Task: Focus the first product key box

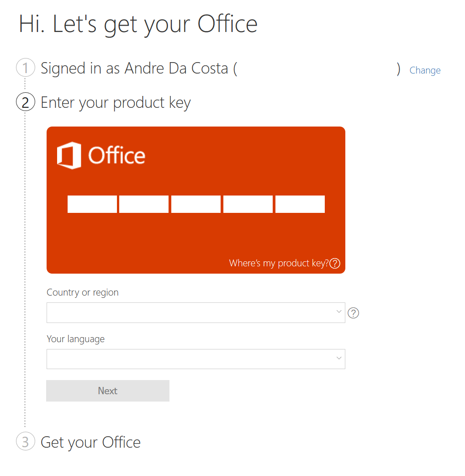Action: point(92,204)
